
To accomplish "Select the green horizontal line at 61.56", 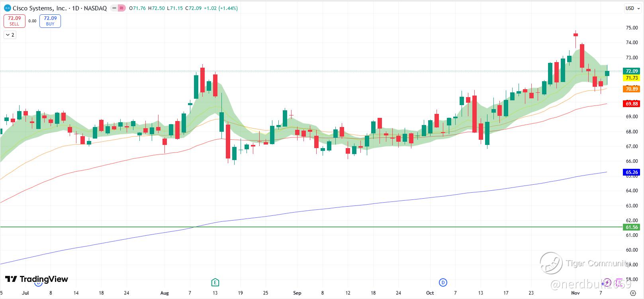I will pyautogui.click(x=311, y=227).
